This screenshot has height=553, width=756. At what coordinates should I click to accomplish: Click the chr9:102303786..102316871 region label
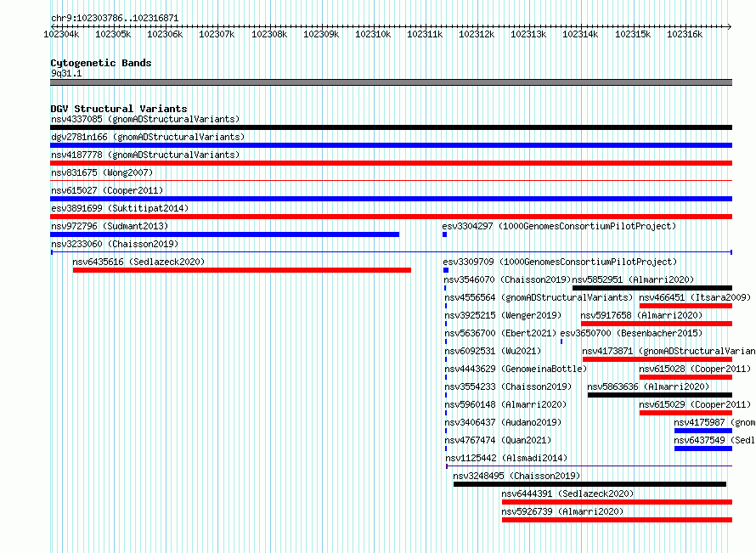point(115,18)
